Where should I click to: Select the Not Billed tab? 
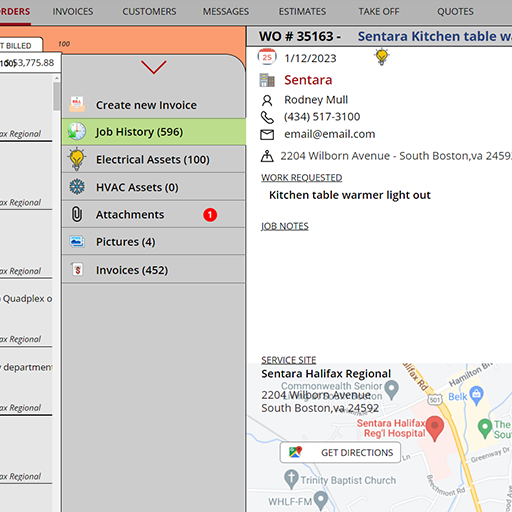21,45
